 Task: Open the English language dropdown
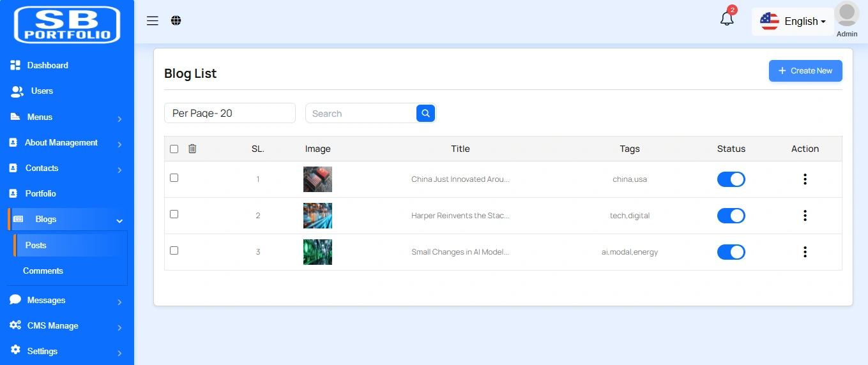(793, 21)
